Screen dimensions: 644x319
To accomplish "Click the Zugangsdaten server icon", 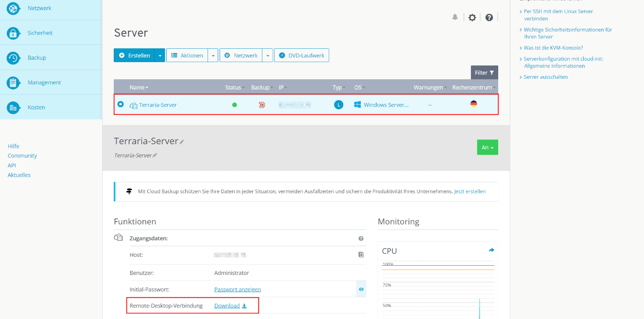I will [x=118, y=238].
